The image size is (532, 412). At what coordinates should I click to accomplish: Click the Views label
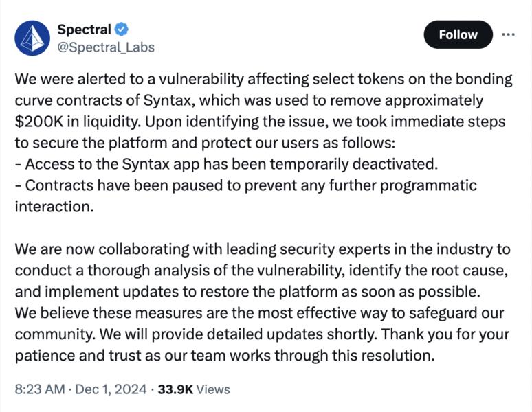[x=213, y=389]
